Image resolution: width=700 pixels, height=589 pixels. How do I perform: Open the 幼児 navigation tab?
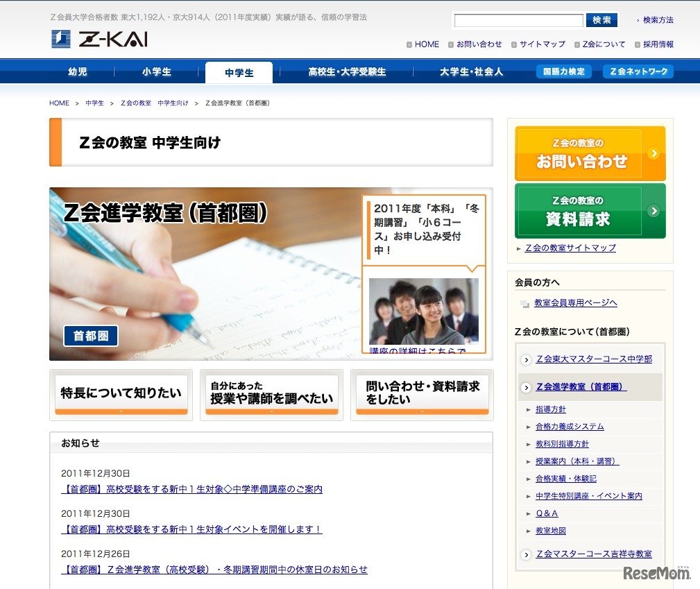(x=78, y=71)
